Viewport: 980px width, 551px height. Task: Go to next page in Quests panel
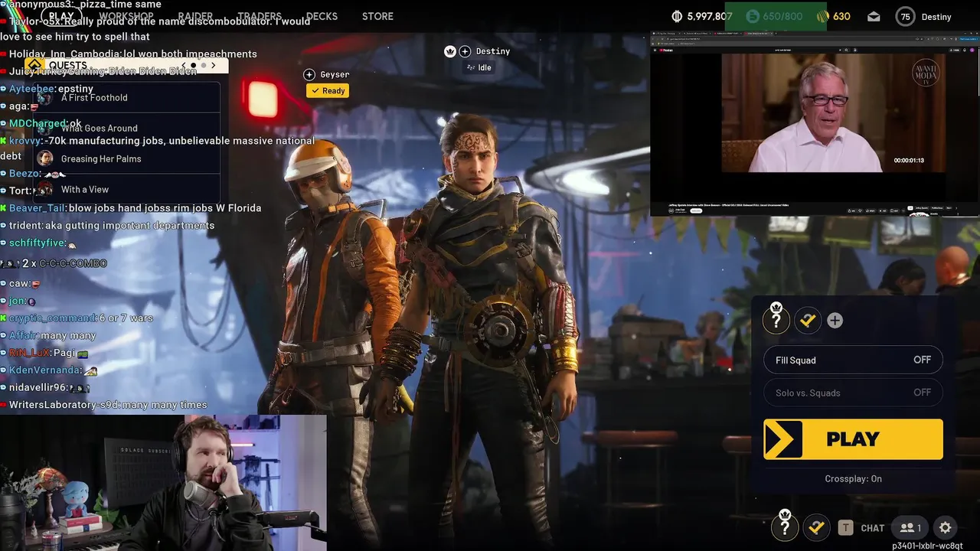coord(214,65)
